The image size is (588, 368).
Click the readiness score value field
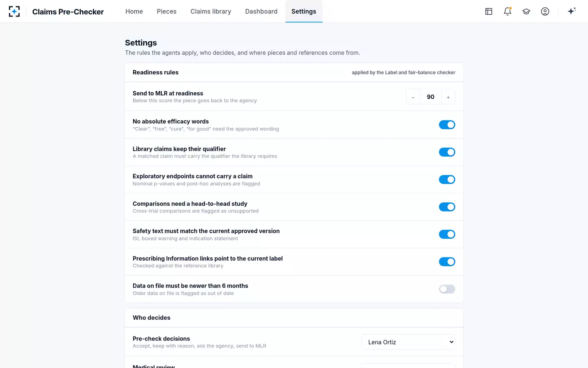[x=431, y=97]
